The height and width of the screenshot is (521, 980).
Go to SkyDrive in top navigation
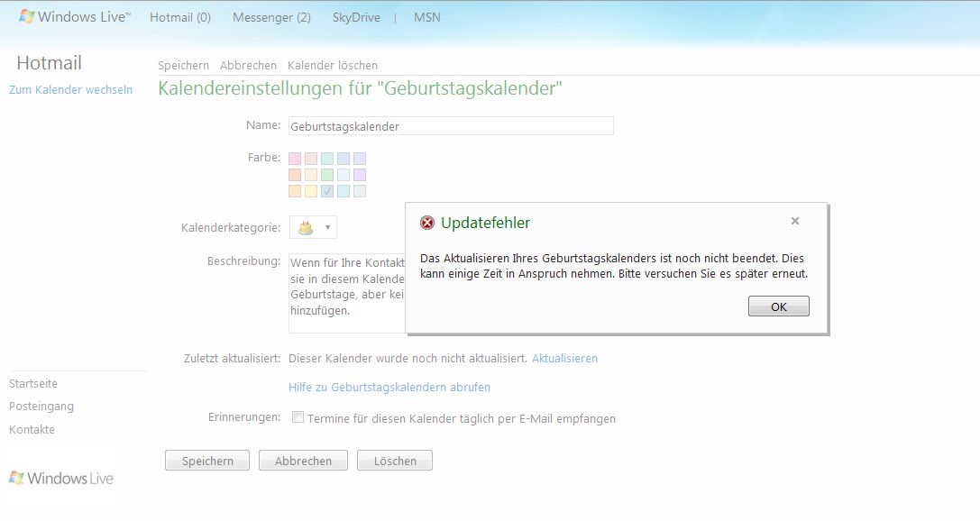click(356, 17)
